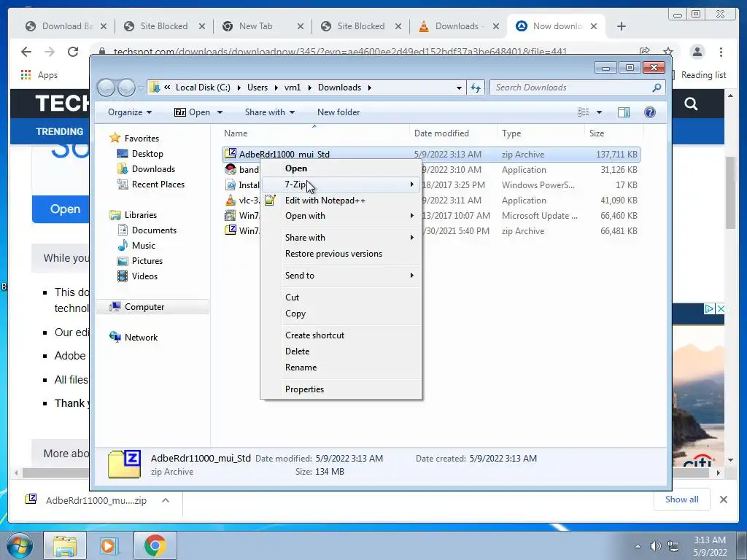Click the Notepad++ icon in context menu
This screenshot has height=560, width=747.
pyautogui.click(x=270, y=200)
